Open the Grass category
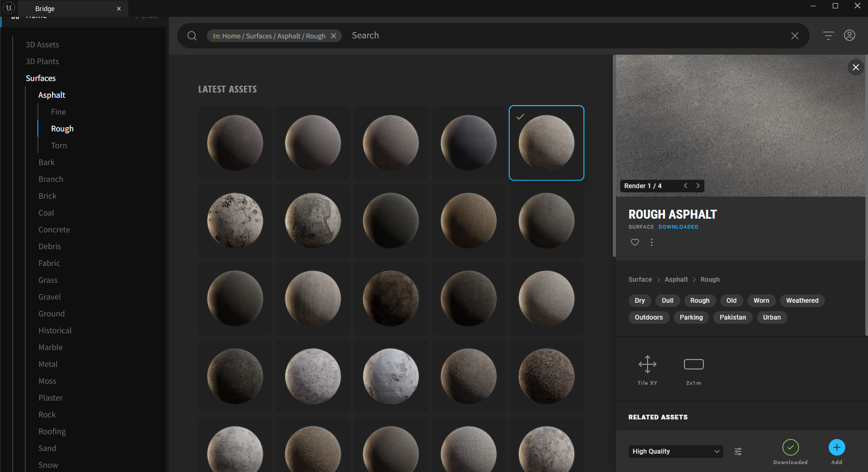 [48, 280]
